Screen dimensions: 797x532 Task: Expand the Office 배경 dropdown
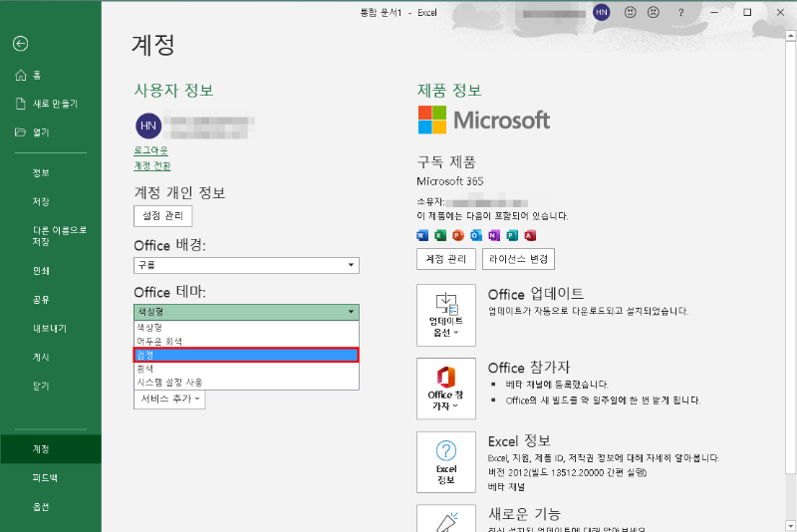[246, 265]
